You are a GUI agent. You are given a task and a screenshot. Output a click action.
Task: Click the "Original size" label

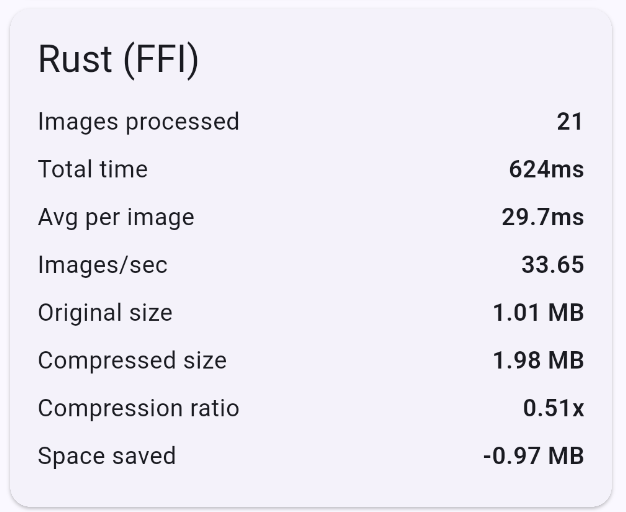(105, 313)
